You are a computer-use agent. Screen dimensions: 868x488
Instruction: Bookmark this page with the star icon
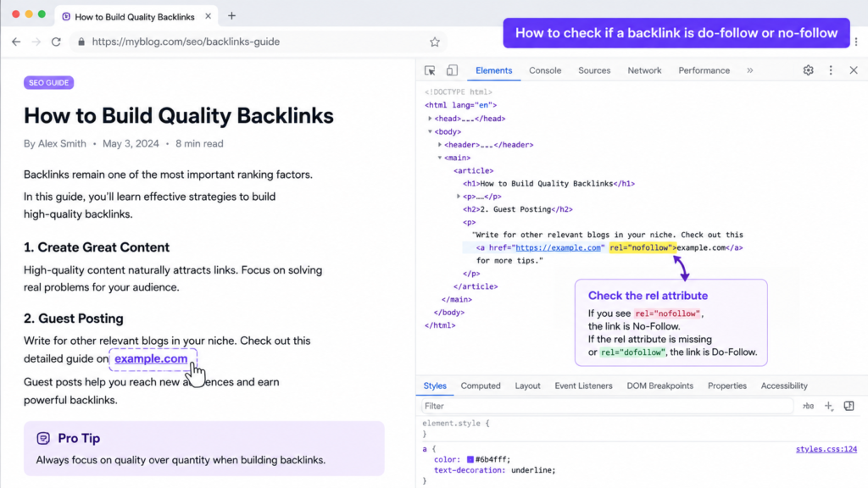(x=435, y=42)
